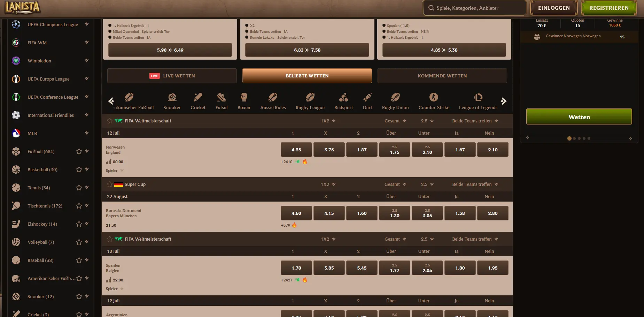Image resolution: width=644 pixels, height=317 pixels.
Task: Slide sports carousel to the right
Action: tap(504, 101)
